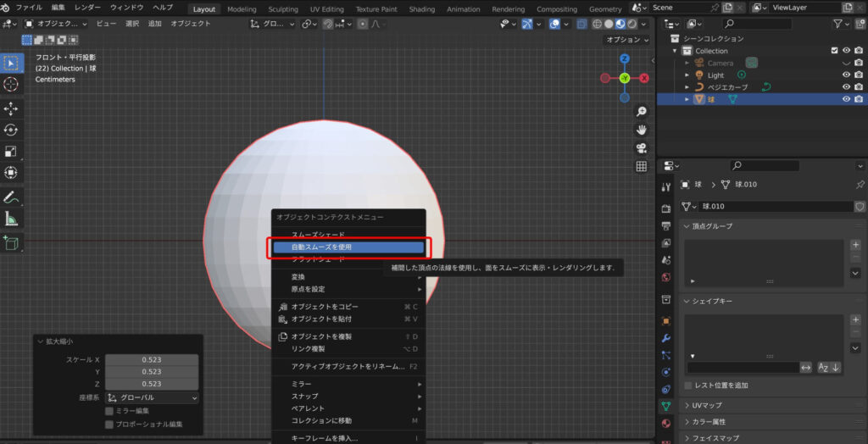Hide the Light object with eye icon
868x444 pixels.
coord(845,75)
